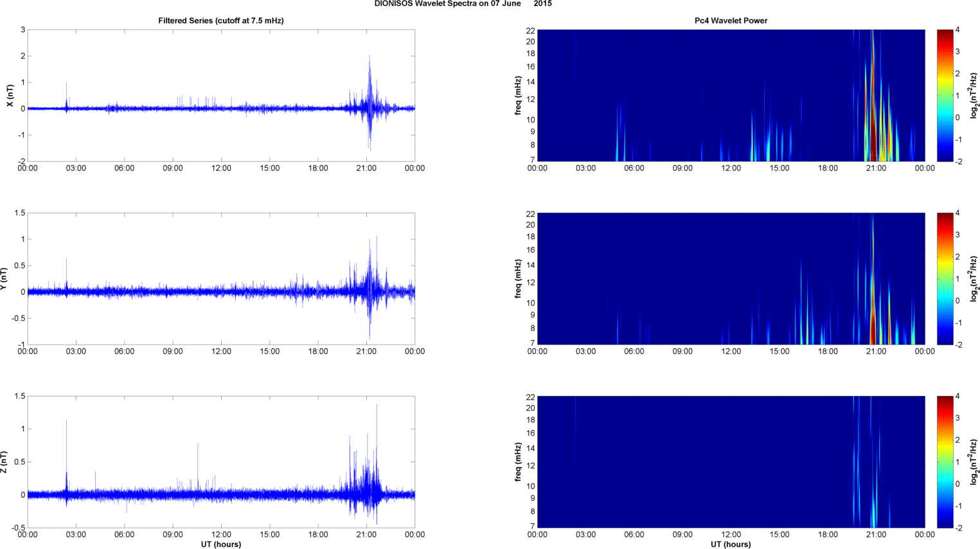Image resolution: width=980 pixels, height=549 pixels.
Task: Click the 12:00 tick under the Y filtered series
Action: [221, 352]
